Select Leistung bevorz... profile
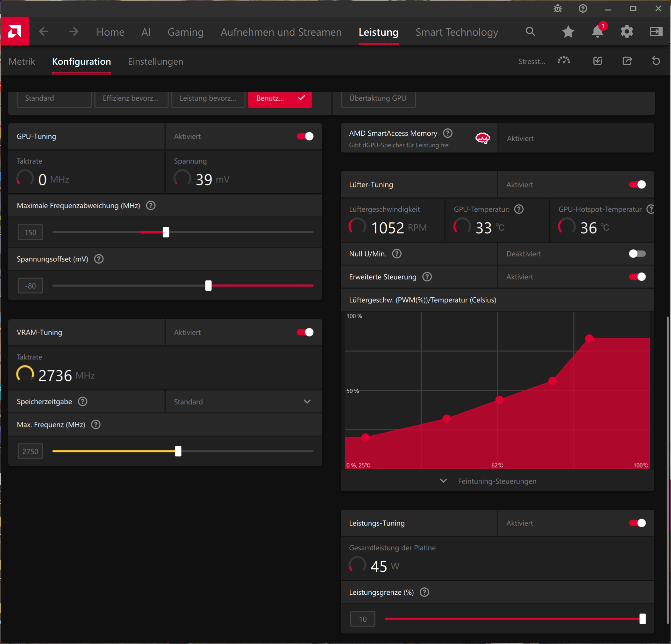This screenshot has height=644, width=671. [208, 99]
